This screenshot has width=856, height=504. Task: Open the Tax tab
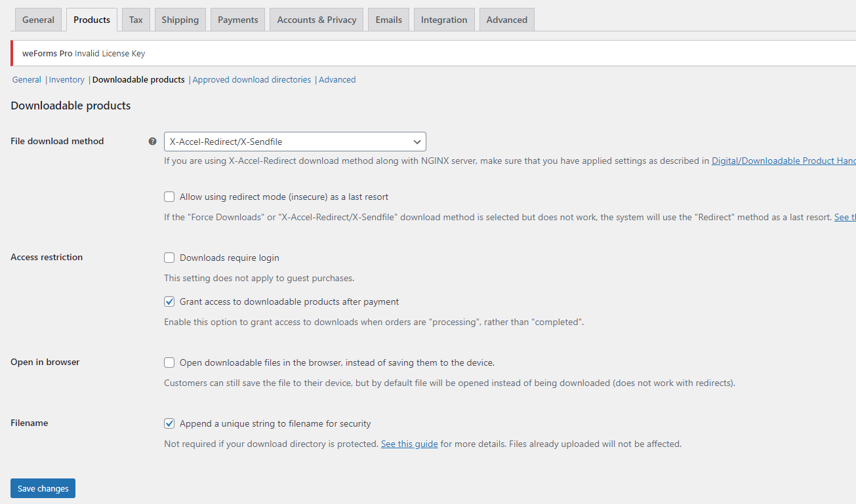[136, 20]
